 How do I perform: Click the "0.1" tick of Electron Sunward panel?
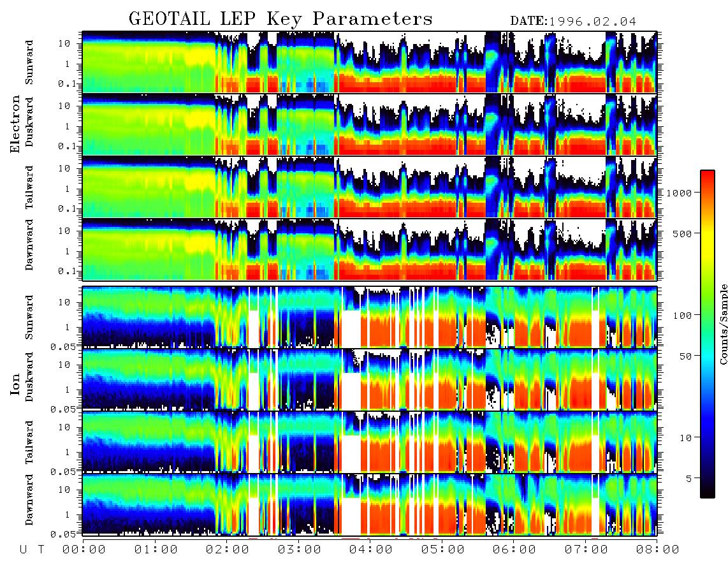point(68,84)
